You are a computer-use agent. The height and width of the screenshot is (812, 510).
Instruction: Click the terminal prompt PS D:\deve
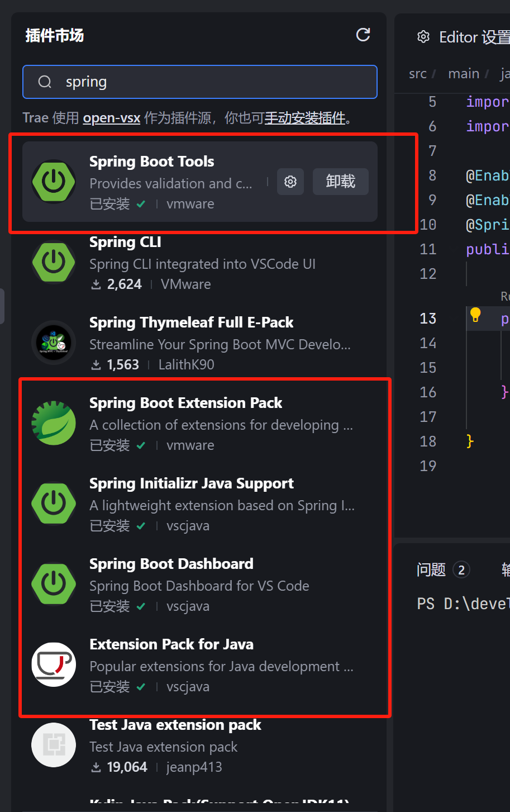[463, 604]
